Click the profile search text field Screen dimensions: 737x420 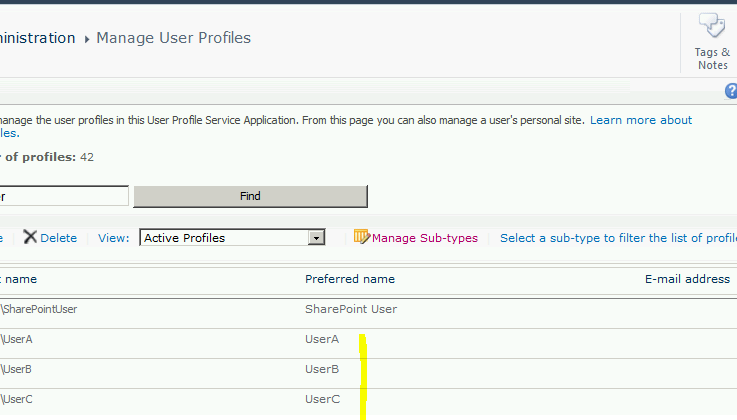tap(64, 196)
